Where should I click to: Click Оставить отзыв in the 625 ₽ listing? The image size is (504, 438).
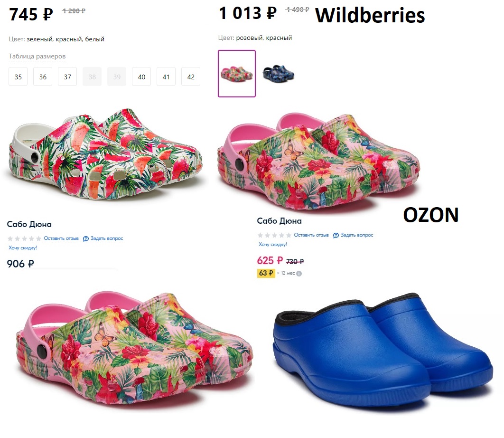(311, 235)
